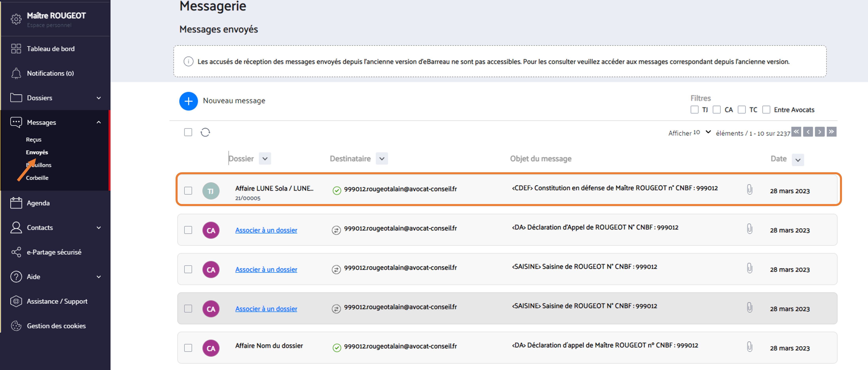Open Gestion des cookies
The height and width of the screenshot is (370, 868).
56,326
